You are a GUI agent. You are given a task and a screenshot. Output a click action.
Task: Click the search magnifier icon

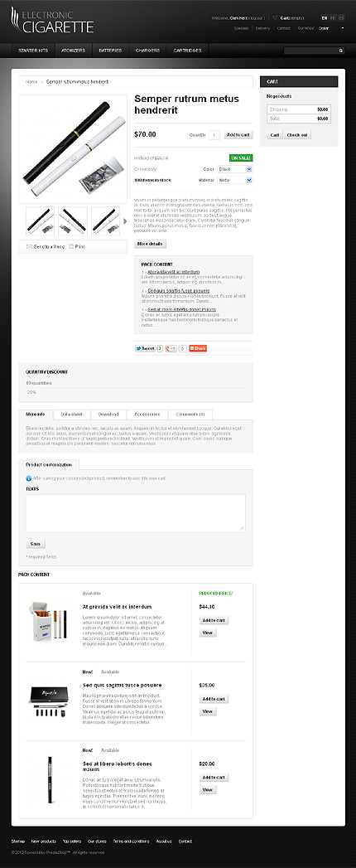tap(341, 51)
